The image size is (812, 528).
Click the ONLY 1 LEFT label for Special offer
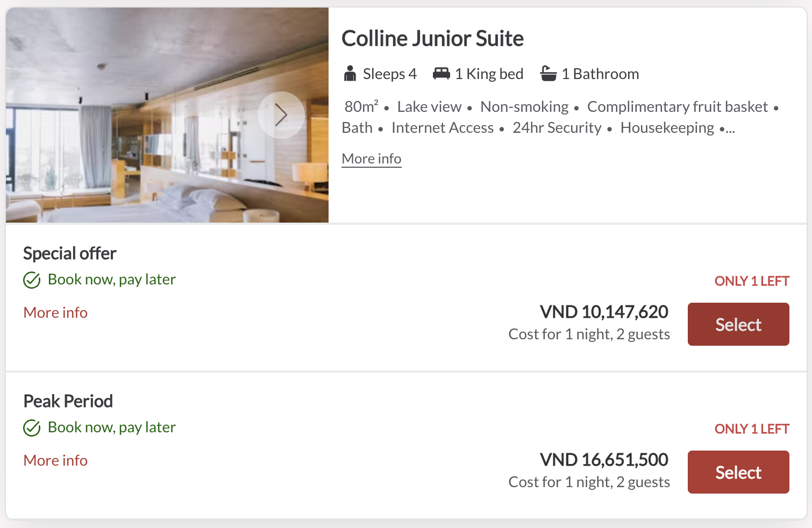coord(751,281)
